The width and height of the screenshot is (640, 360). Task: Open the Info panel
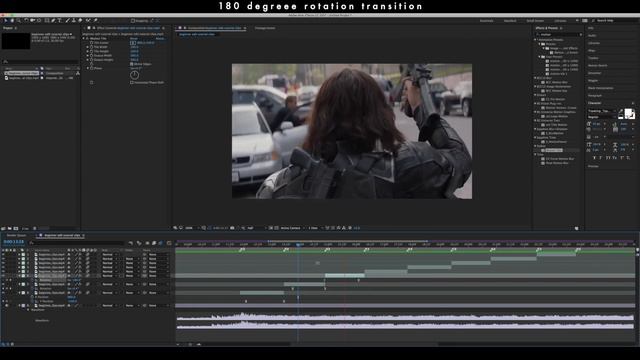click(591, 28)
